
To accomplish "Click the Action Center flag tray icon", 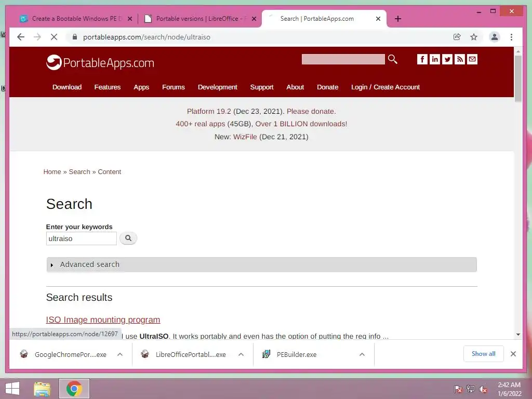I will (x=458, y=389).
